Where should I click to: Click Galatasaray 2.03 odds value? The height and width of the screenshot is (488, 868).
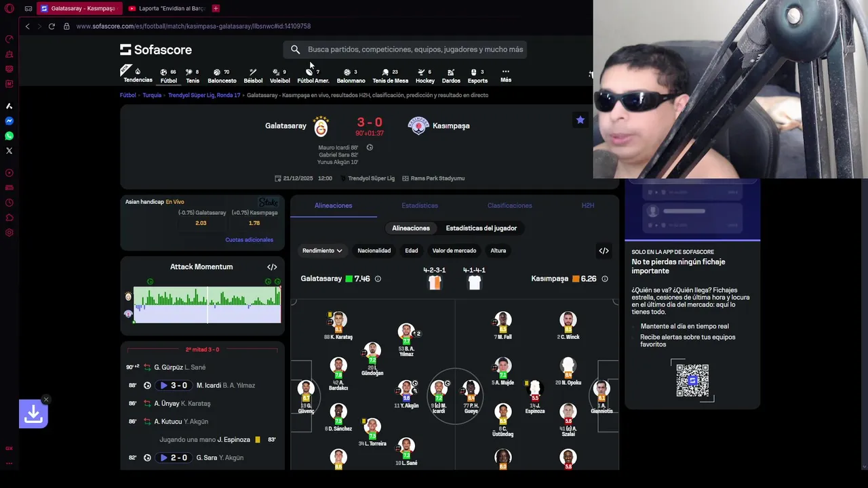[x=201, y=223]
